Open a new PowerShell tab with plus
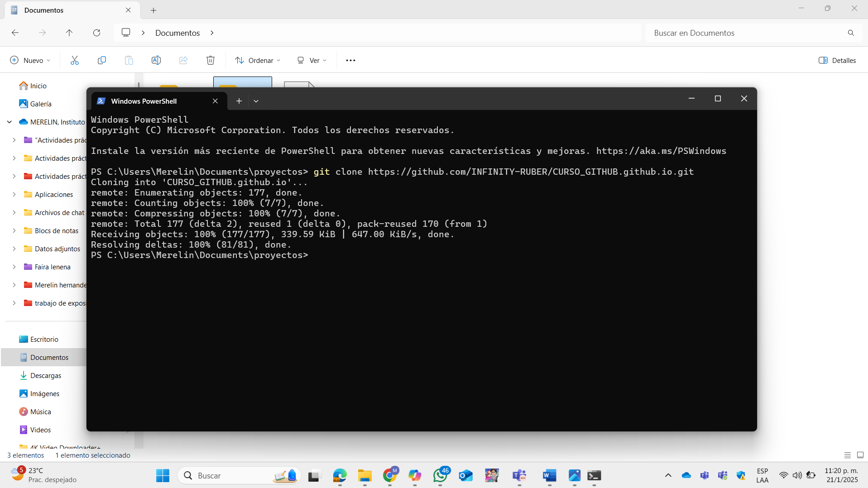Image resolution: width=868 pixels, height=488 pixels. click(x=239, y=101)
